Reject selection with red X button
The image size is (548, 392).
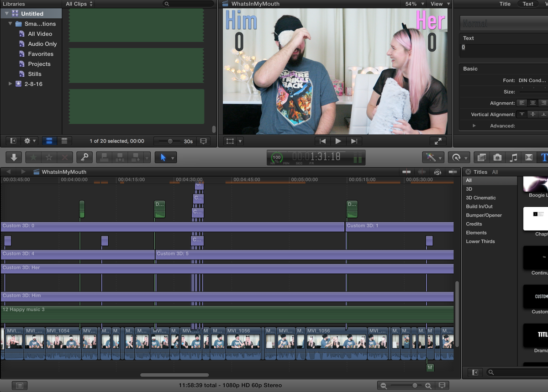pos(65,157)
